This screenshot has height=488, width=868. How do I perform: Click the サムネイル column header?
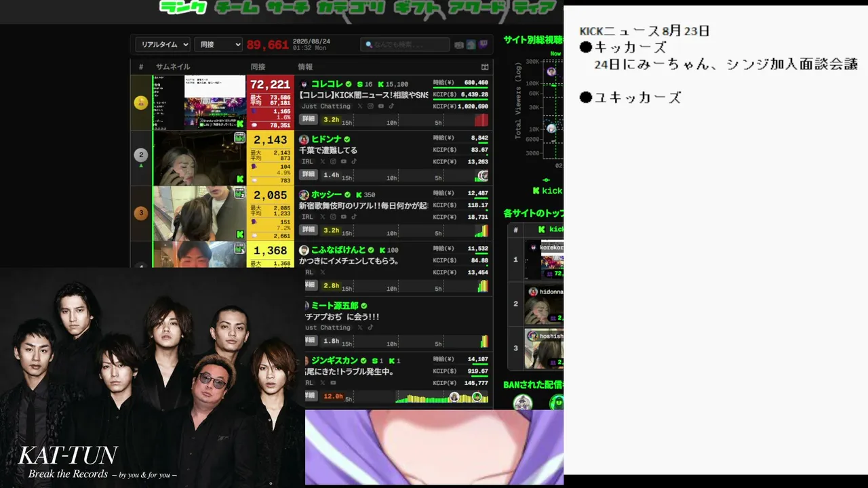[x=173, y=67]
